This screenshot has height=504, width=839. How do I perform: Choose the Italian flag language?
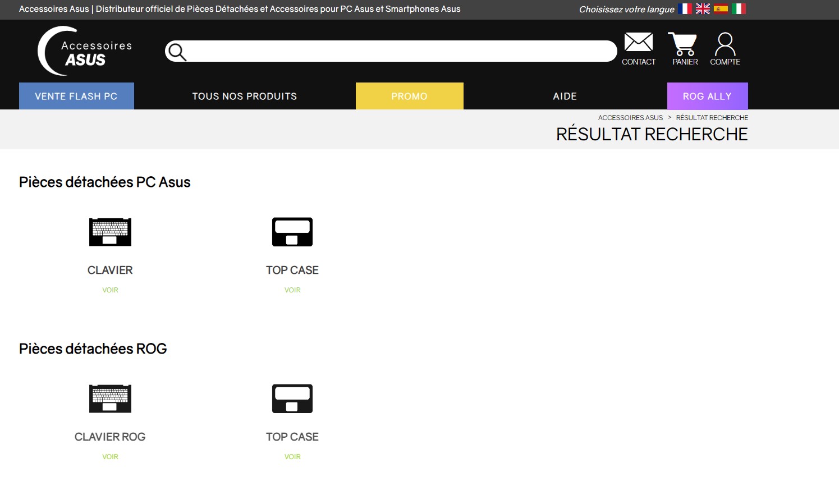739,9
